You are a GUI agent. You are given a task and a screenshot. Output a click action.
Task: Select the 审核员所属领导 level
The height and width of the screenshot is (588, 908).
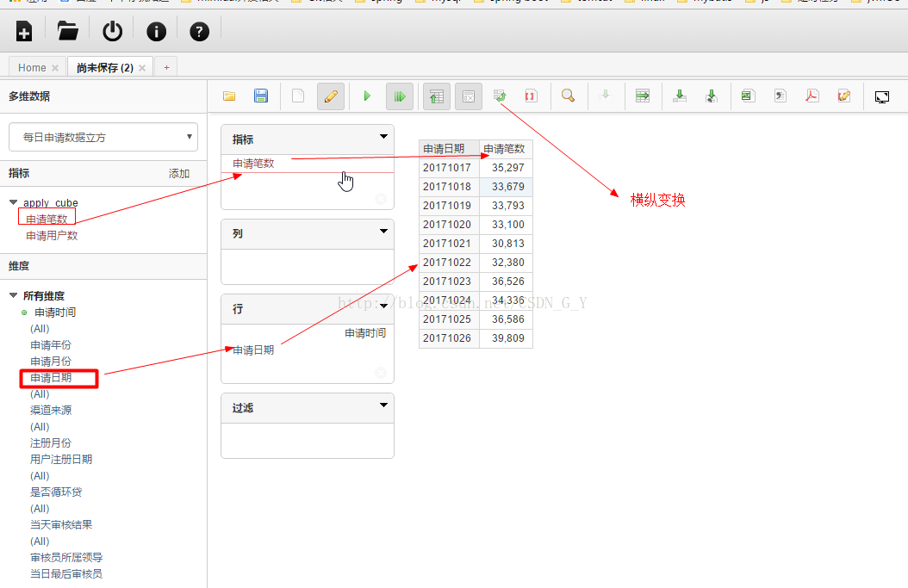66,557
